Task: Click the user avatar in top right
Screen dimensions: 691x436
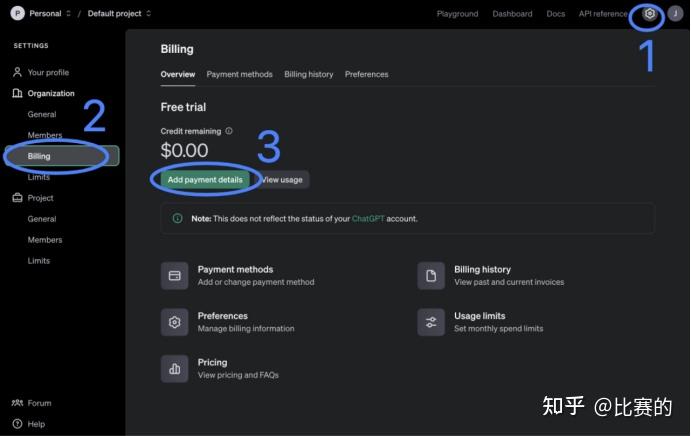Action: 675,14
